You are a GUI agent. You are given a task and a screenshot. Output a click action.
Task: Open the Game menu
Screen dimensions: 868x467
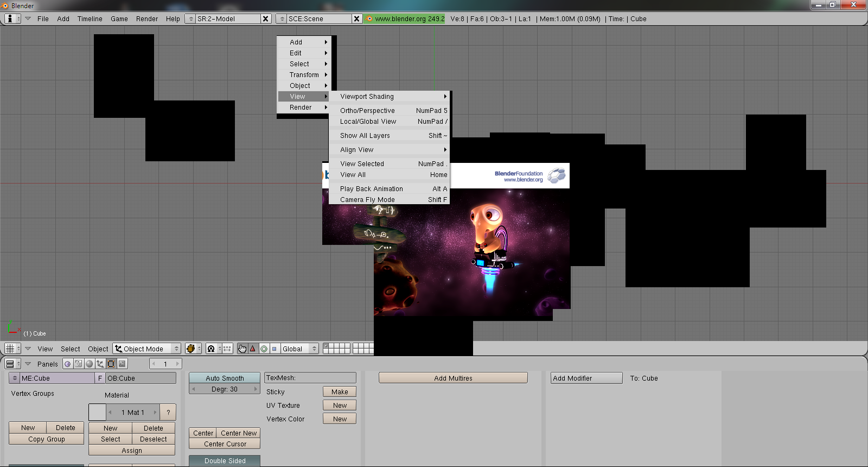tap(119, 18)
